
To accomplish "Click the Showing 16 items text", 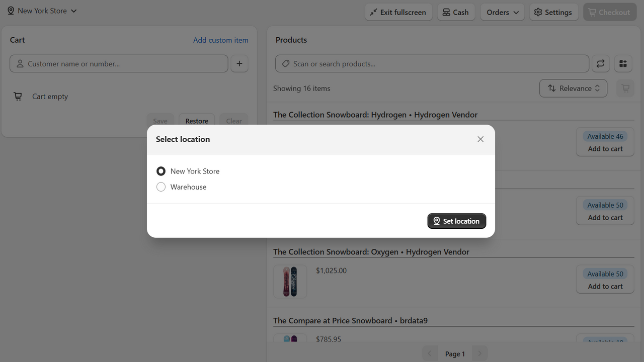I will (x=302, y=88).
